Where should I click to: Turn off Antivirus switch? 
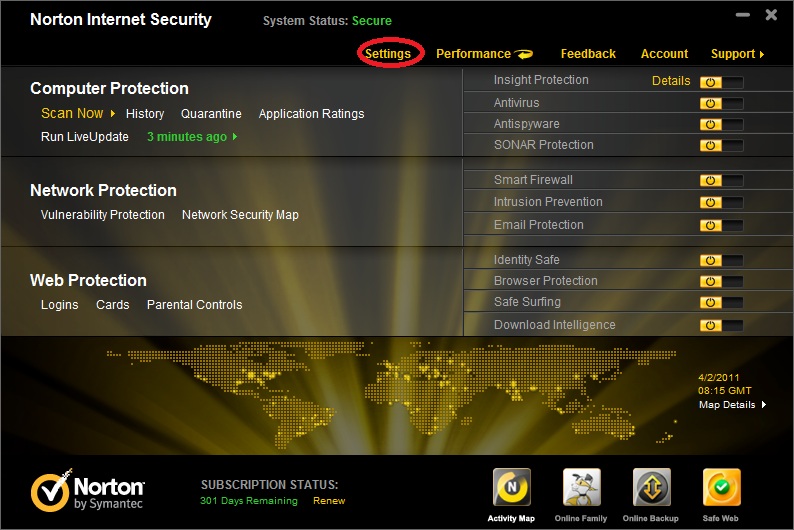point(722,103)
